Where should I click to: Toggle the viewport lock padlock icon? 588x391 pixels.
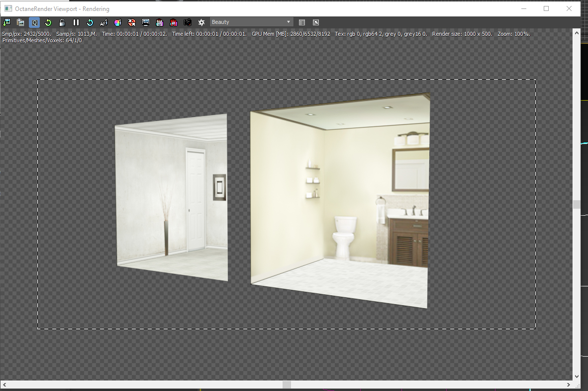(62, 22)
